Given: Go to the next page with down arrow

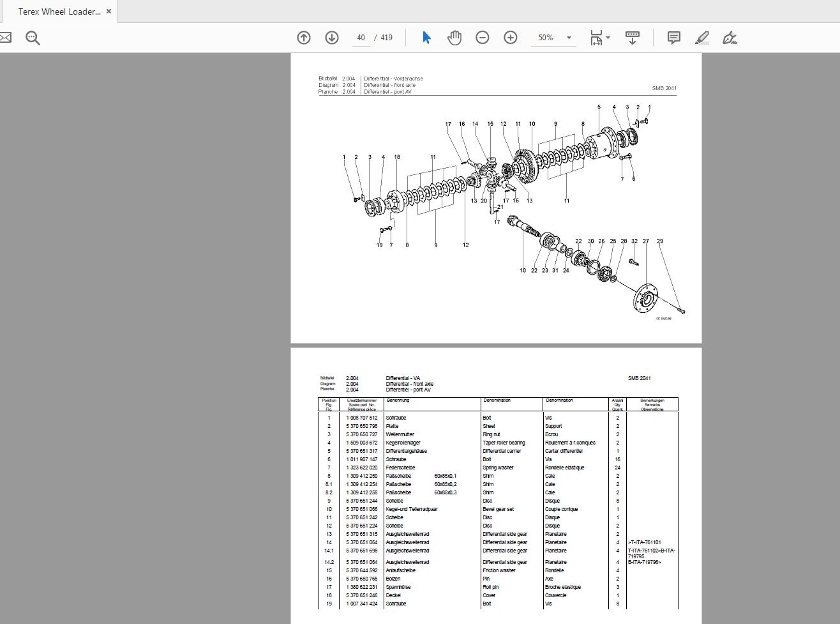Looking at the screenshot, I should (x=331, y=38).
